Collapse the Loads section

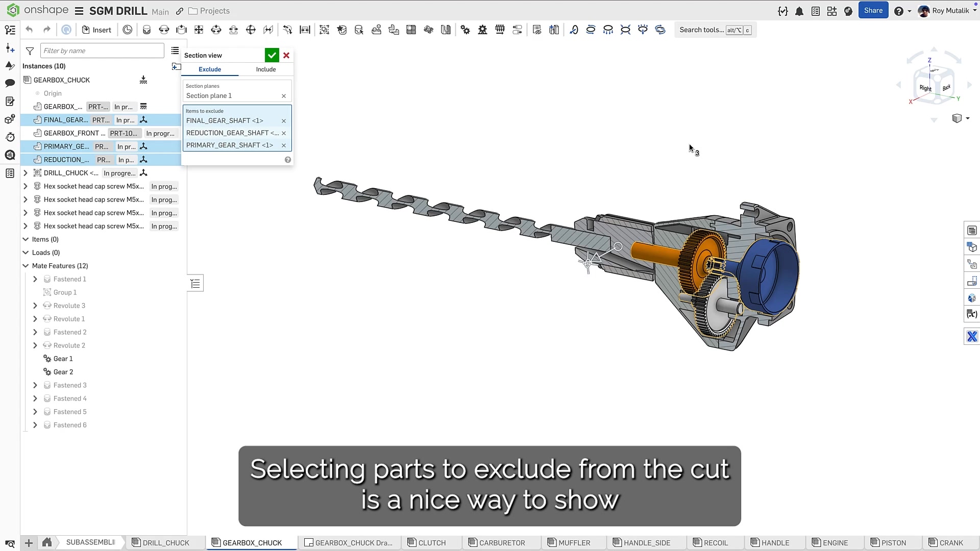(26, 253)
